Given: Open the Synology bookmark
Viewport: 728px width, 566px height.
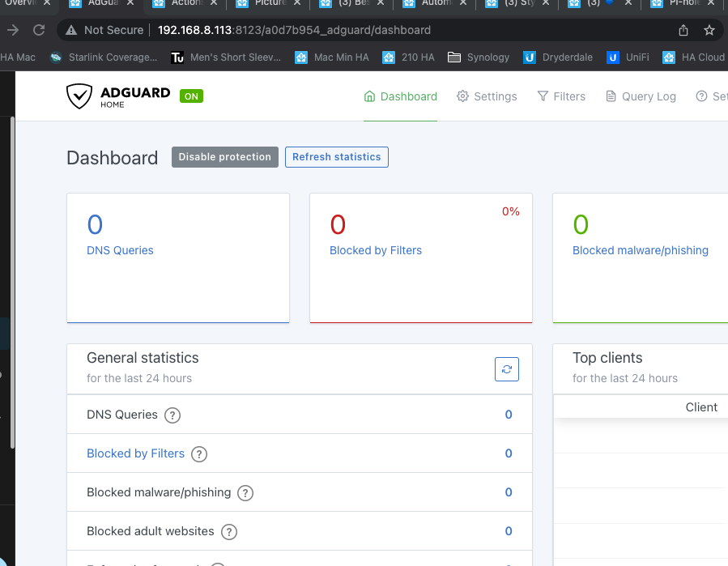Looking at the screenshot, I should [x=483, y=57].
